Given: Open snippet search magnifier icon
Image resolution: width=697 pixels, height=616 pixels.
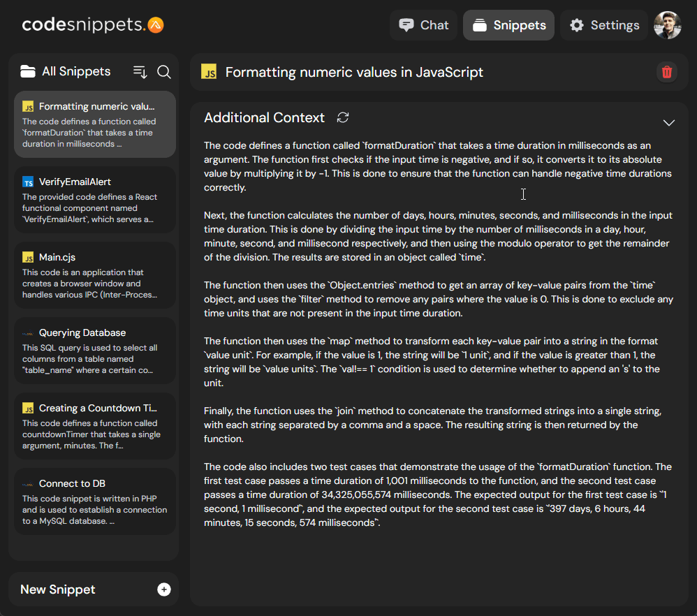Looking at the screenshot, I should click(164, 72).
